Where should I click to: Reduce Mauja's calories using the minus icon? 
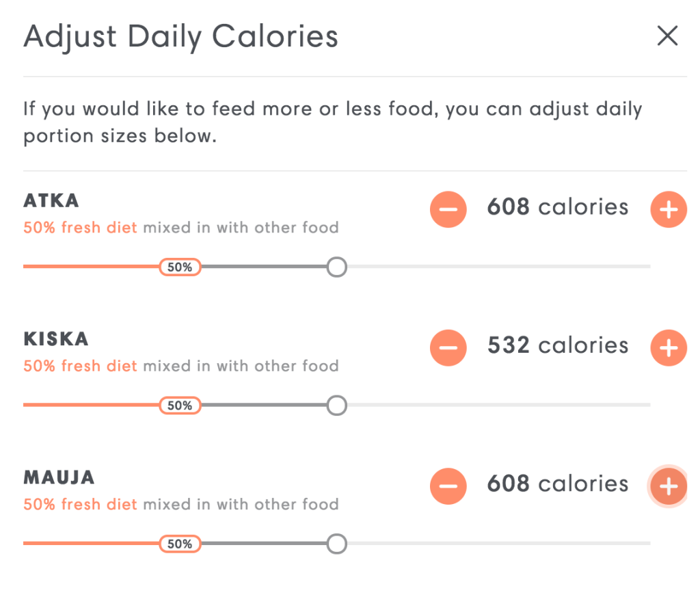point(448,486)
